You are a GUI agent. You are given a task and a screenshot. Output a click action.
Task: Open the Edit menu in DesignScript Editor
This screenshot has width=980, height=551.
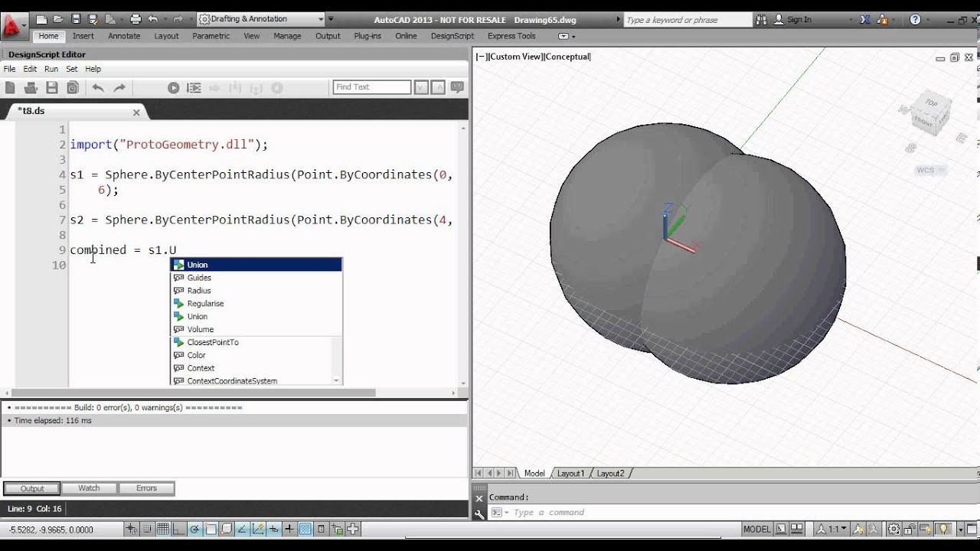point(30,69)
